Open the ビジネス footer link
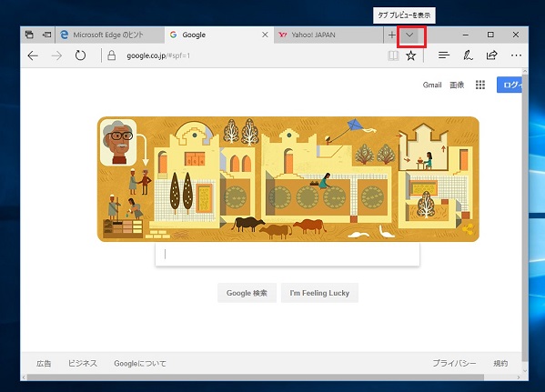This screenshot has height=392, width=545. pyautogui.click(x=83, y=364)
